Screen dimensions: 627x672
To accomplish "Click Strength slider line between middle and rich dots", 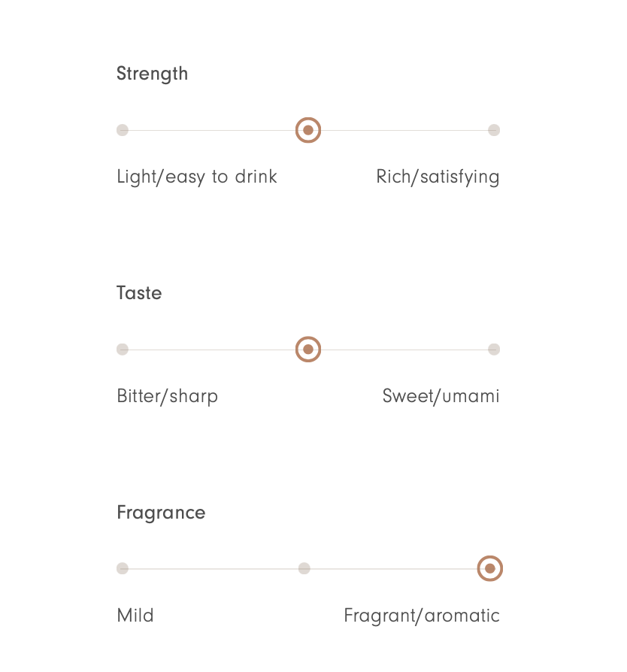I will 404,130.
